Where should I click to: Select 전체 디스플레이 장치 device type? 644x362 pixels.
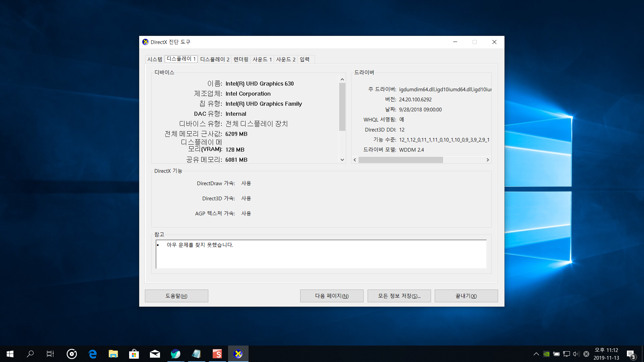pyautogui.click(x=257, y=124)
